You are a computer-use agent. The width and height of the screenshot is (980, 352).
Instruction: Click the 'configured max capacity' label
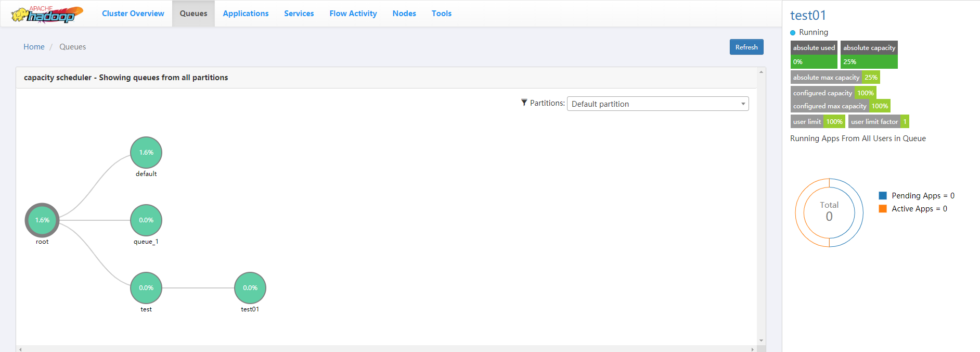[x=830, y=106]
